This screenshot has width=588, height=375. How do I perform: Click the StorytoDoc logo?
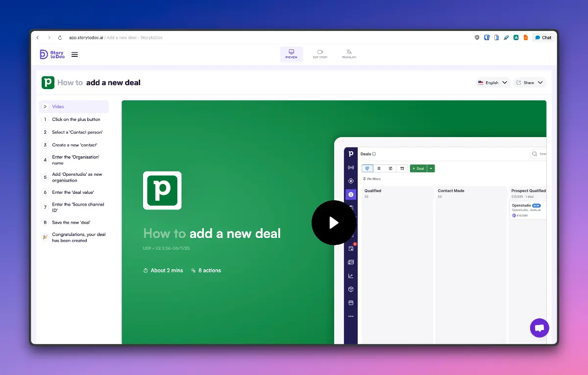tap(51, 54)
